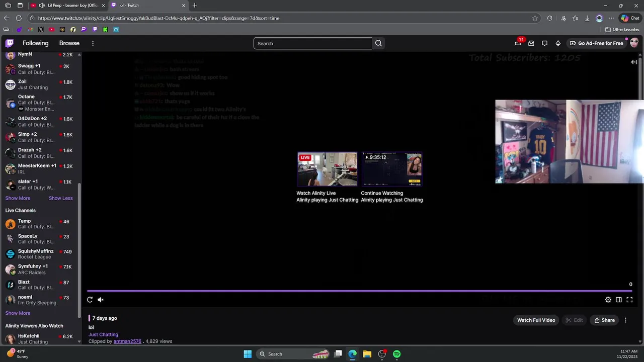The image size is (644, 362).
Task: Click Show More under Live Channels
Action: click(18, 313)
